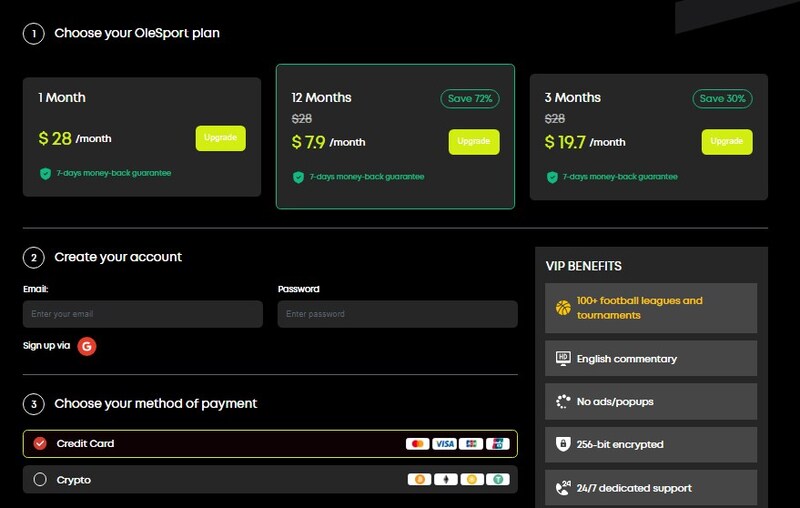Click into the Password field
This screenshot has width=800, height=508.
tap(397, 314)
